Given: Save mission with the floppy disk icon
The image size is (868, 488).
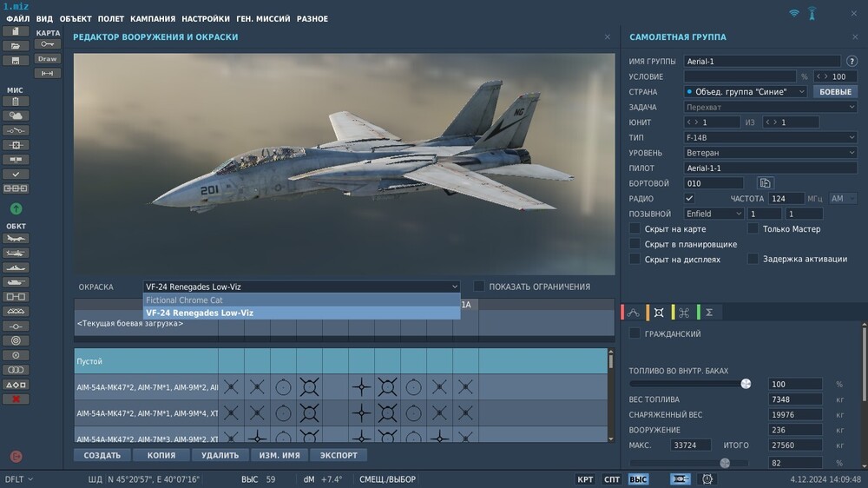Looking at the screenshot, I should pos(16,61).
